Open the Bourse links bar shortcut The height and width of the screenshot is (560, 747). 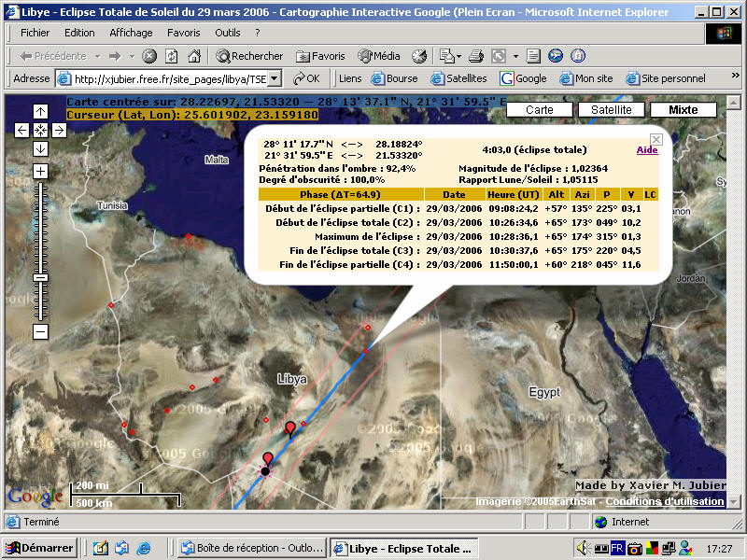394,78
